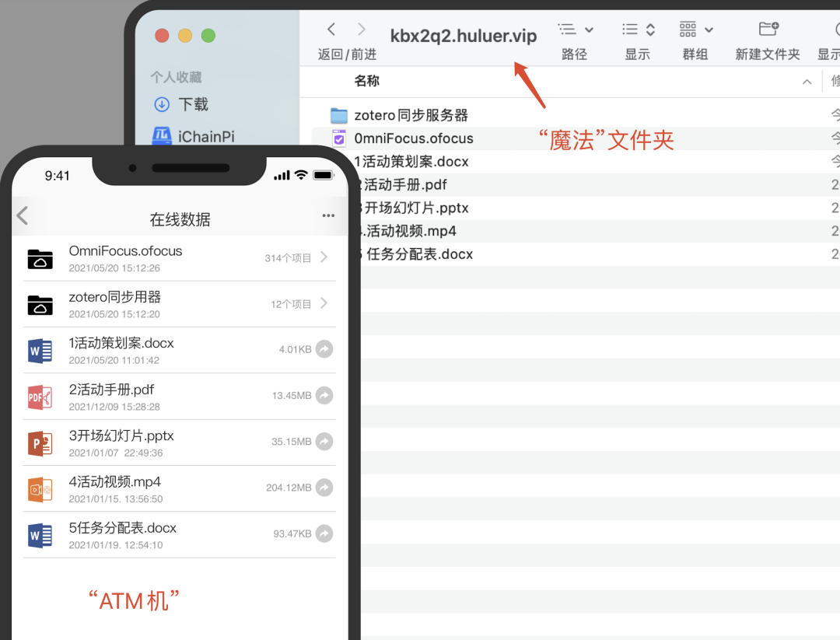Image resolution: width=840 pixels, height=640 pixels.
Task: Select 1活动策划案.docx in the Finder list
Action: tap(411, 161)
